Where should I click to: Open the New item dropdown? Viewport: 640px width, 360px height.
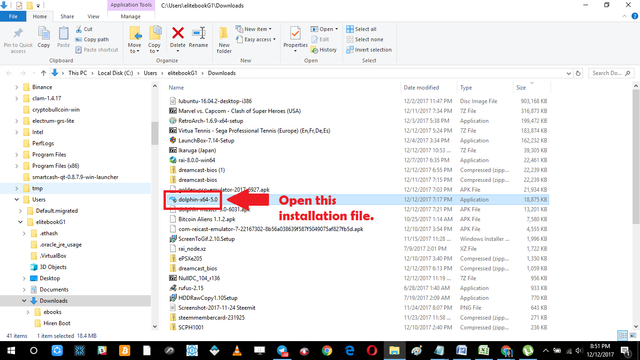254,29
